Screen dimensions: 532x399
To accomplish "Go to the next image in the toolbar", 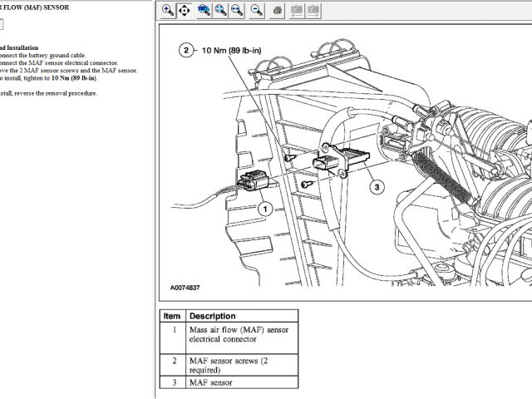I will click(x=313, y=10).
